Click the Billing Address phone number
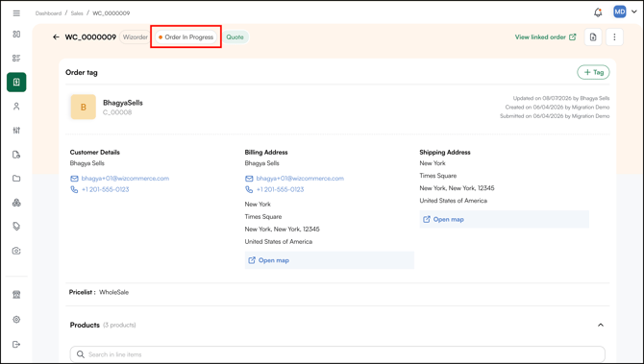Image resolution: width=644 pixels, height=364 pixels. click(x=280, y=189)
